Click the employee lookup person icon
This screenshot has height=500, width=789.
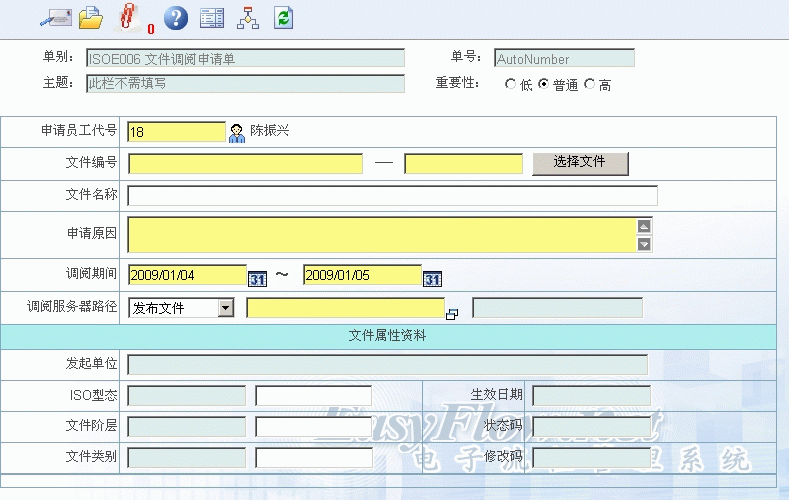237,132
